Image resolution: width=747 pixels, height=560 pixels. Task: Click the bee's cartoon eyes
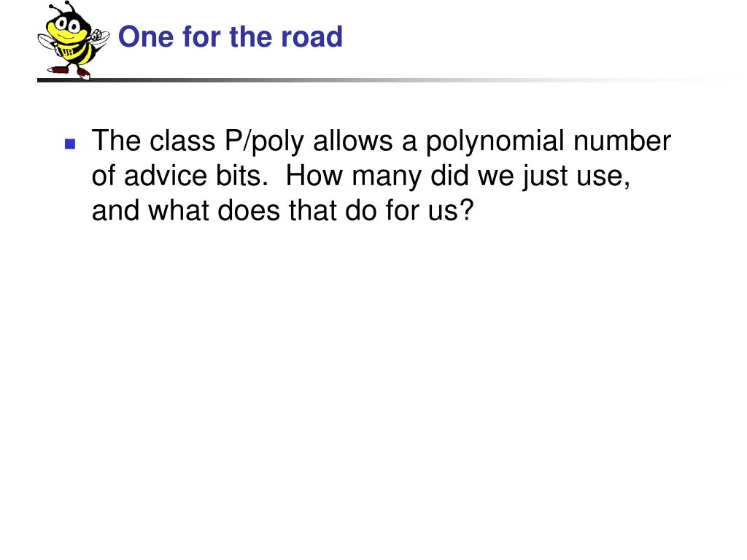[68, 24]
